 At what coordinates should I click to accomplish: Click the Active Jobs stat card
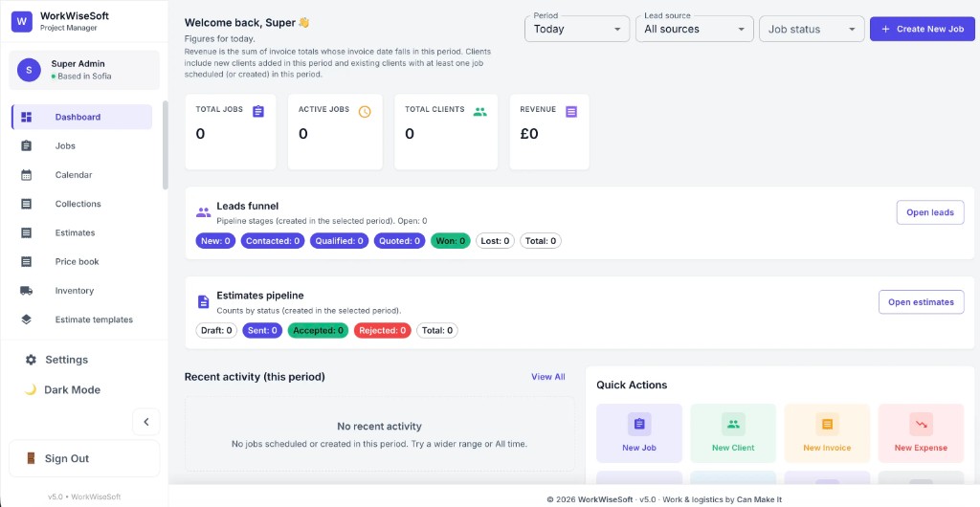click(x=335, y=132)
